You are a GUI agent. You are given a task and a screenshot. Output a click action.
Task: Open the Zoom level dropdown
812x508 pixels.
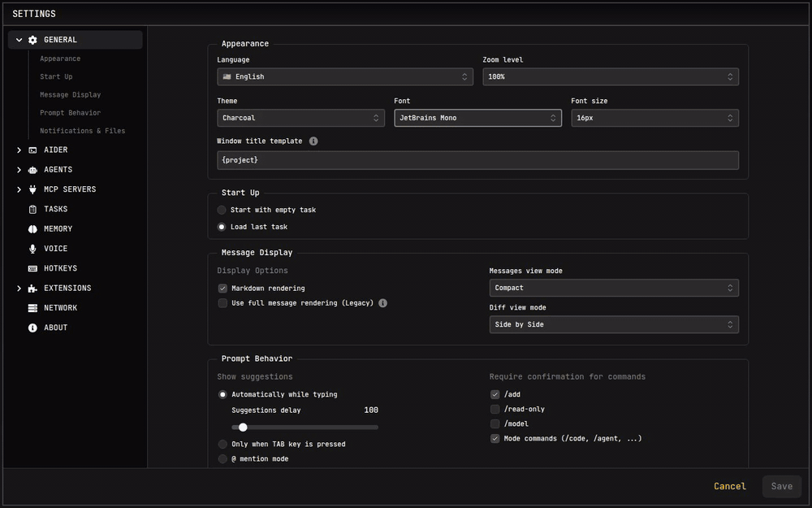611,76
